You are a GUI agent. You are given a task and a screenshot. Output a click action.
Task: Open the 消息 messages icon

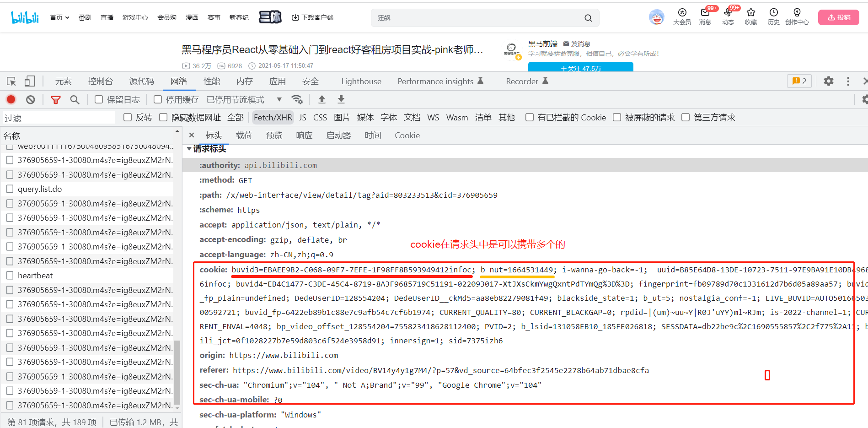tap(705, 16)
